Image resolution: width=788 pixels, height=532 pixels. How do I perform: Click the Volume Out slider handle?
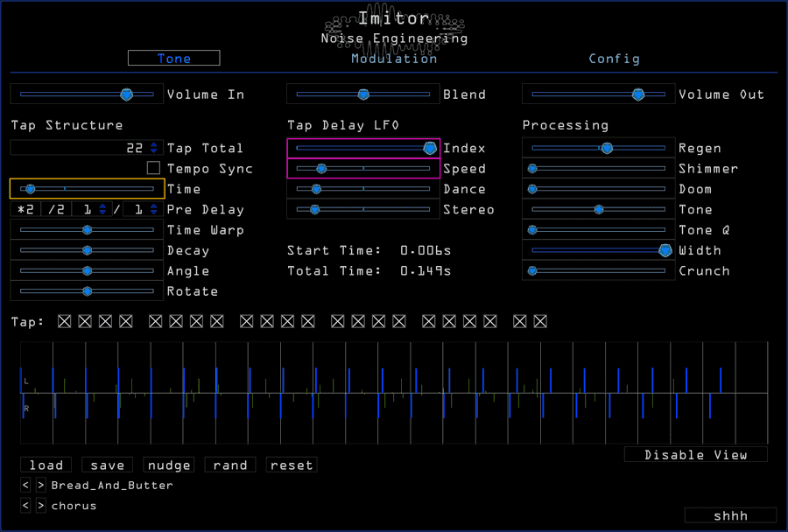(638, 94)
